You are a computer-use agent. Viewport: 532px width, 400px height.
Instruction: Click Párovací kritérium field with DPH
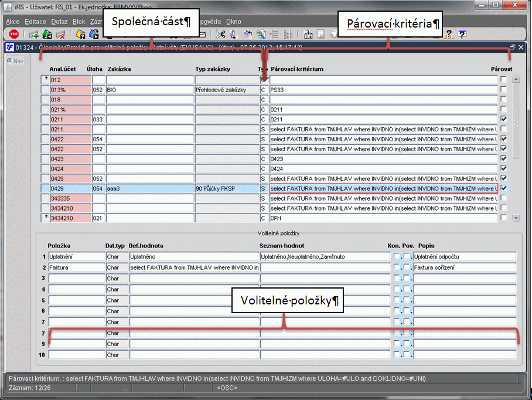point(383,218)
